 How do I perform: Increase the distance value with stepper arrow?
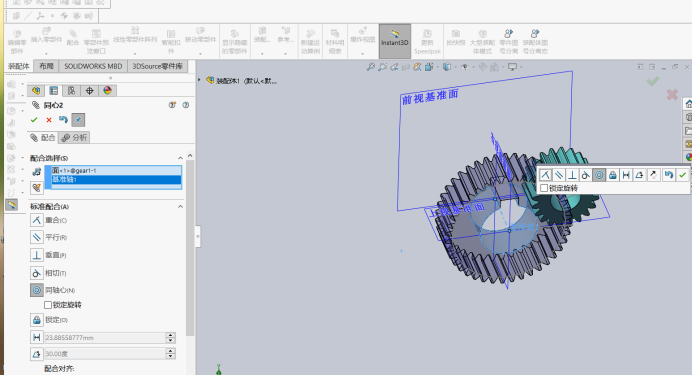click(171, 335)
